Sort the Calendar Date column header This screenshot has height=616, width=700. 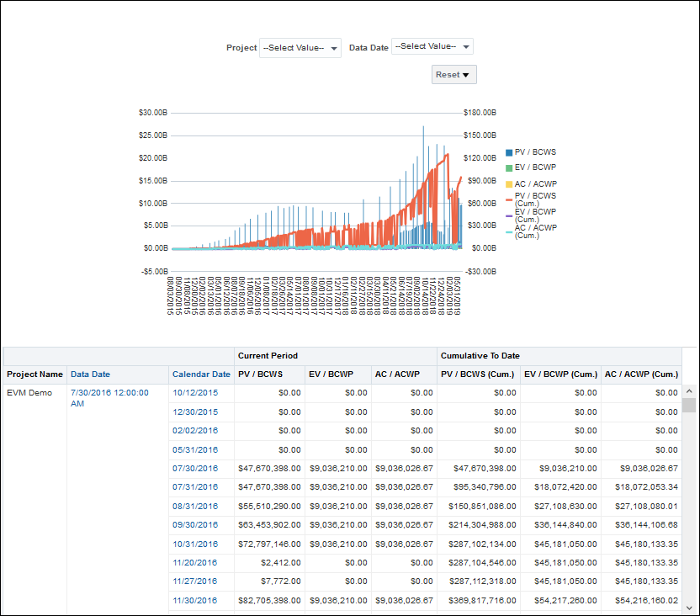(201, 374)
